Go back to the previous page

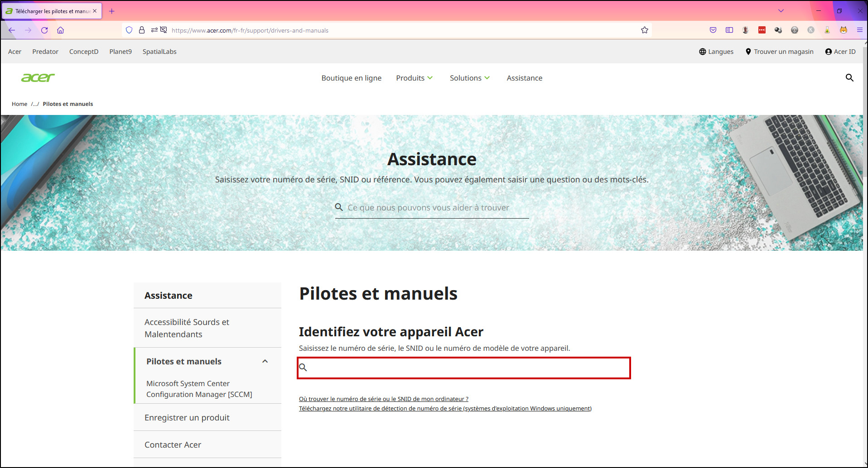click(12, 30)
